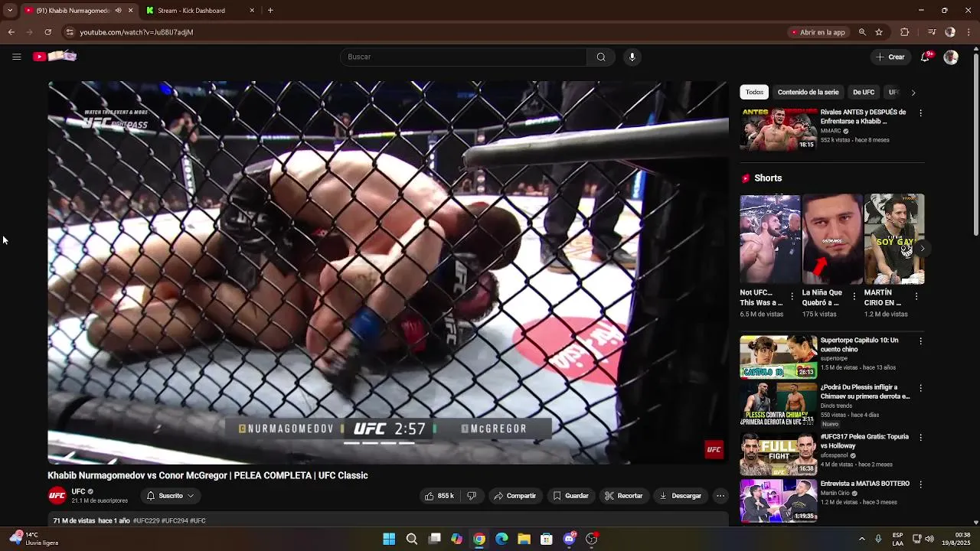Click the Buscar search field
The image size is (980, 551).
pyautogui.click(x=463, y=57)
